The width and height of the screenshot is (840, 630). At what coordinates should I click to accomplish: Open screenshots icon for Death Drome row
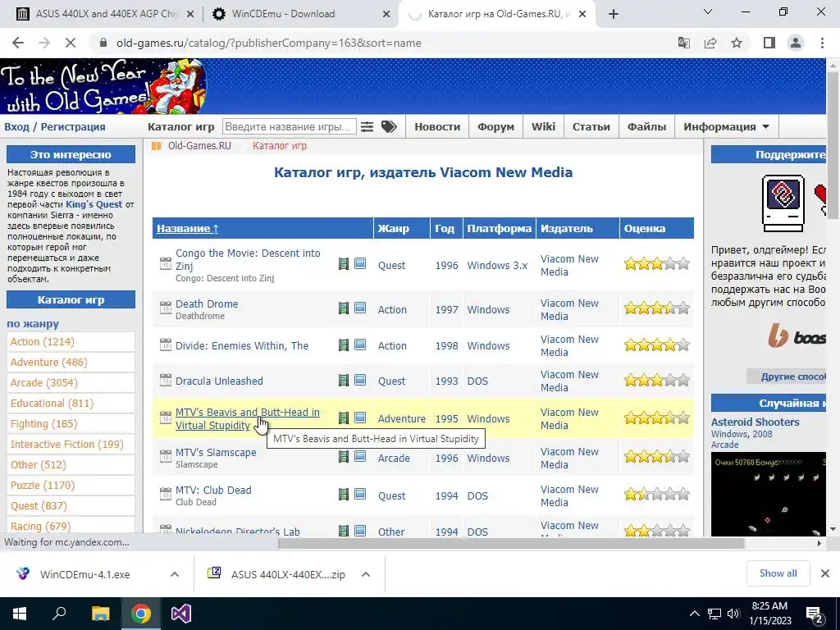click(x=360, y=308)
